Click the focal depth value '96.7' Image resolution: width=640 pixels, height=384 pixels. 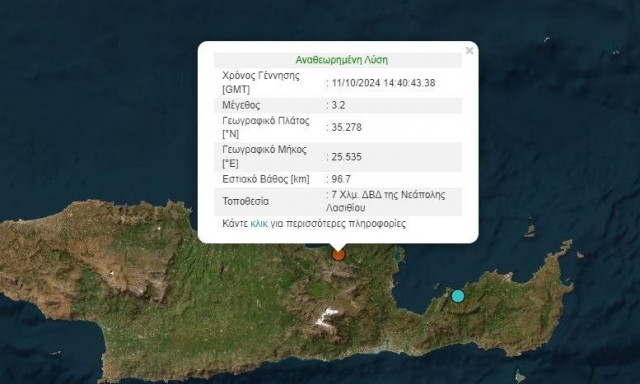(x=341, y=179)
